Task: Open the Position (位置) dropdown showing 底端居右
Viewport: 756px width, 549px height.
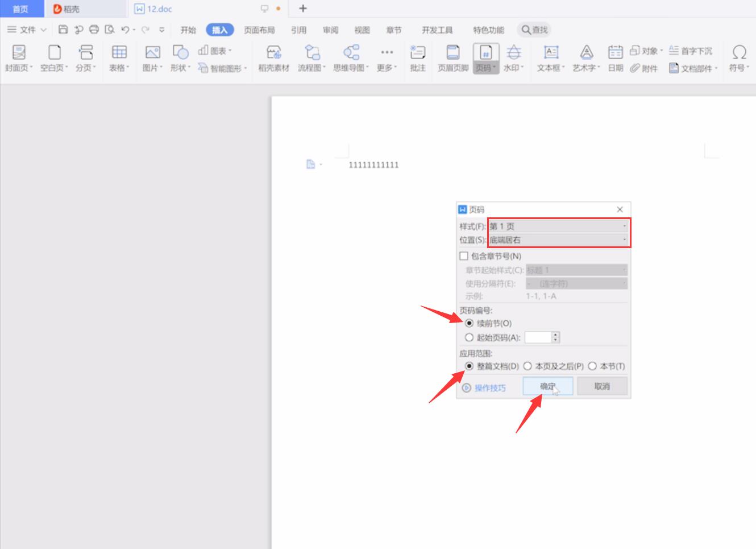Action: click(x=558, y=240)
